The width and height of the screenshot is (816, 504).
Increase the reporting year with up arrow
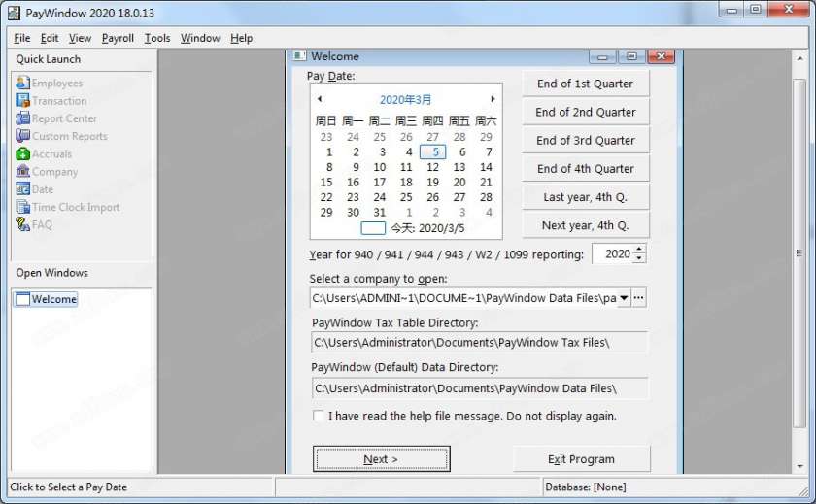[639, 250]
